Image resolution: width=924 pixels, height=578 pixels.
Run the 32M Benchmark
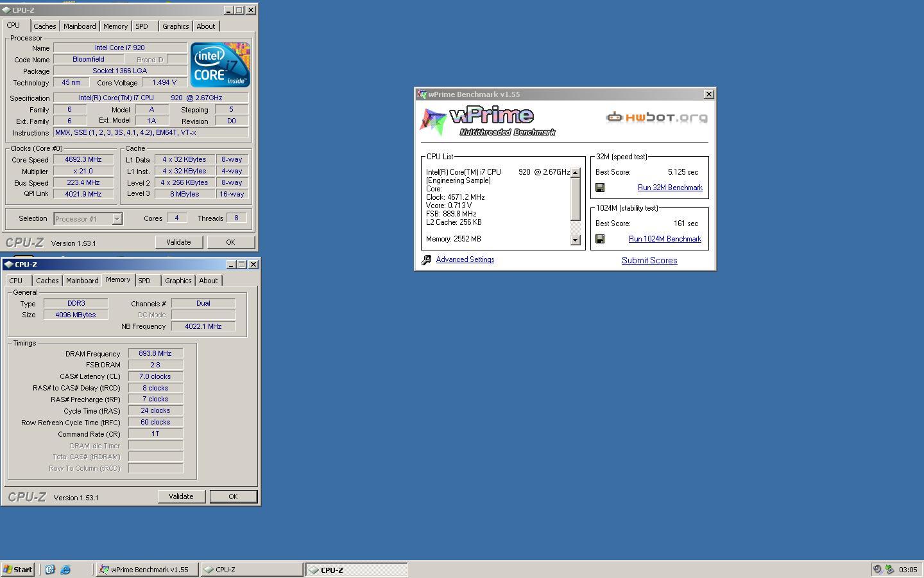(x=670, y=188)
